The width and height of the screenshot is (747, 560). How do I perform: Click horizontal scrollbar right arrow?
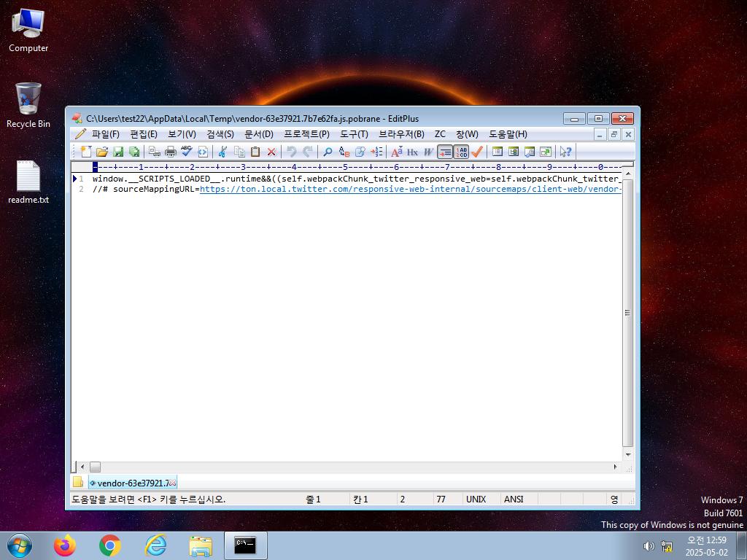(615, 467)
